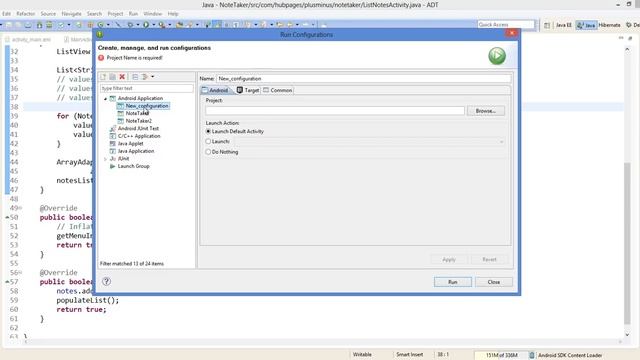The height and width of the screenshot is (360, 640).
Task: Click the Quick Access search box
Action: [506, 25]
